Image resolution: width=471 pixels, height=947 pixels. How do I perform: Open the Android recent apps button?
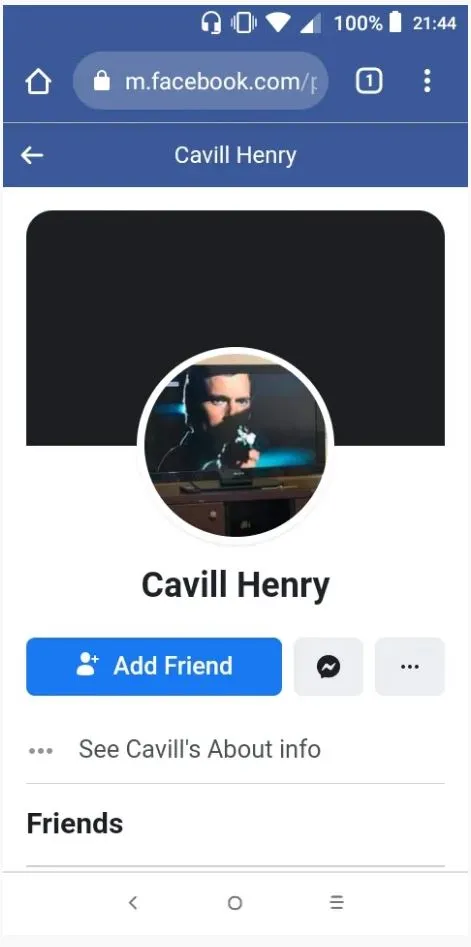tap(337, 903)
